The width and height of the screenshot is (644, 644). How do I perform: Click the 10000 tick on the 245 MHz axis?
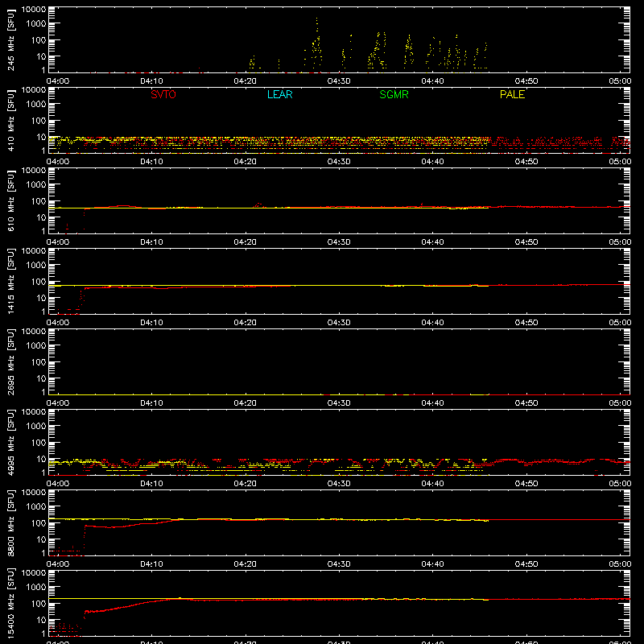click(x=34, y=10)
